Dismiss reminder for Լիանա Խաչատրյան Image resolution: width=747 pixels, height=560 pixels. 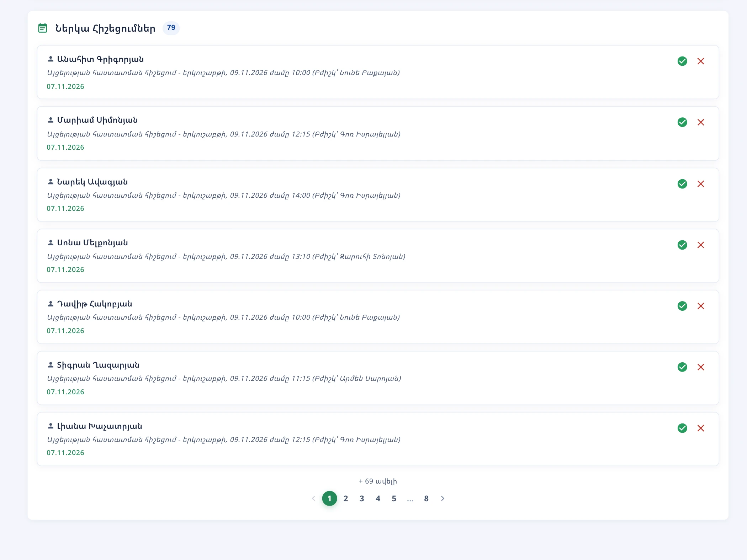coord(700,428)
